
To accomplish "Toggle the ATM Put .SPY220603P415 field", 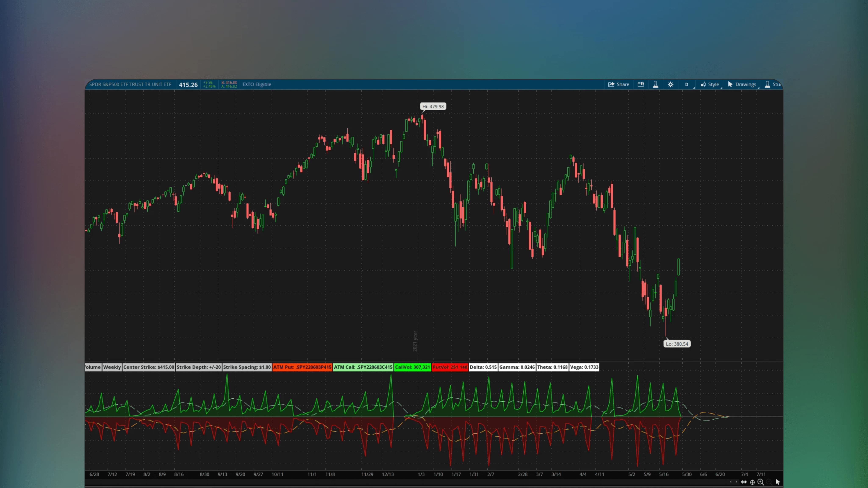I will (x=302, y=367).
